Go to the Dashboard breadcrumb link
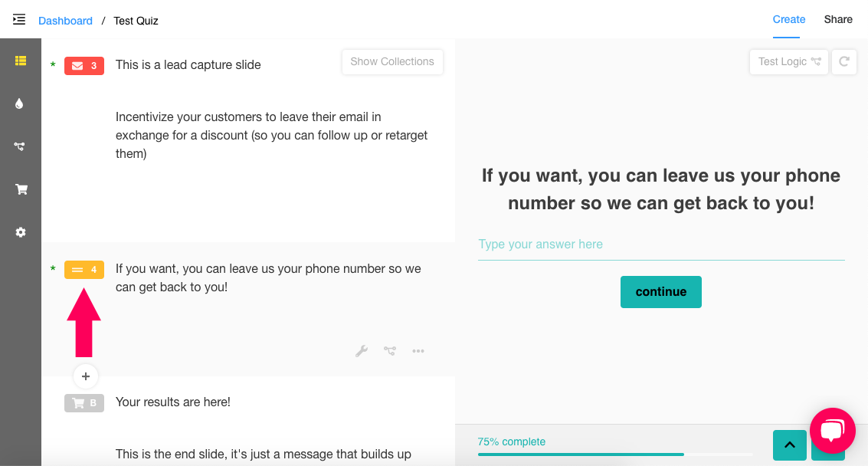Screen dimensions: 868x466 tap(65, 21)
